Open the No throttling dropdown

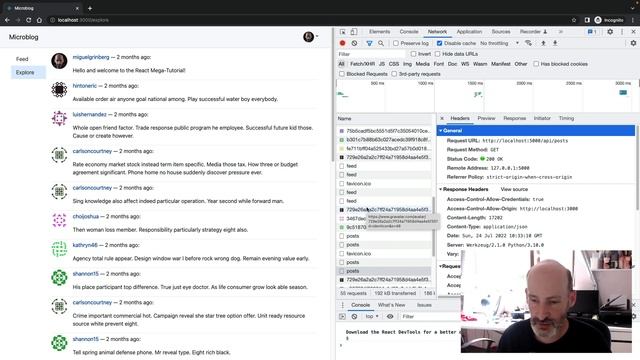500,43
